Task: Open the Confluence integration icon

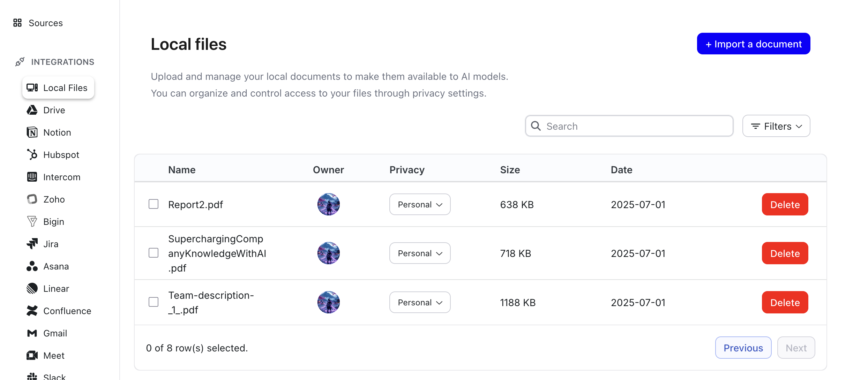Action: [32, 311]
